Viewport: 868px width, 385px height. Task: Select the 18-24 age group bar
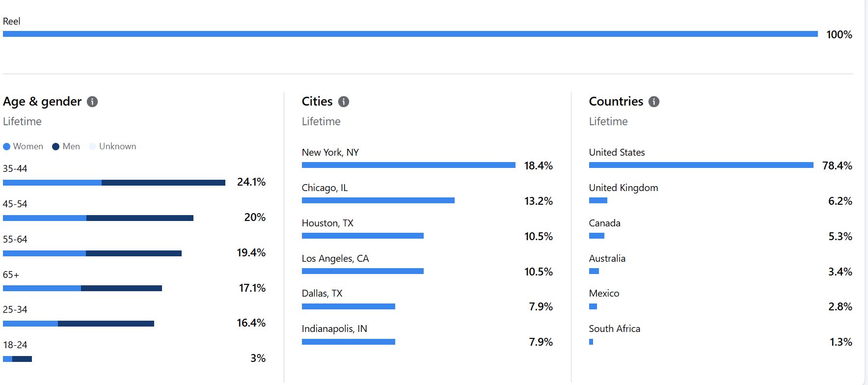(17, 359)
